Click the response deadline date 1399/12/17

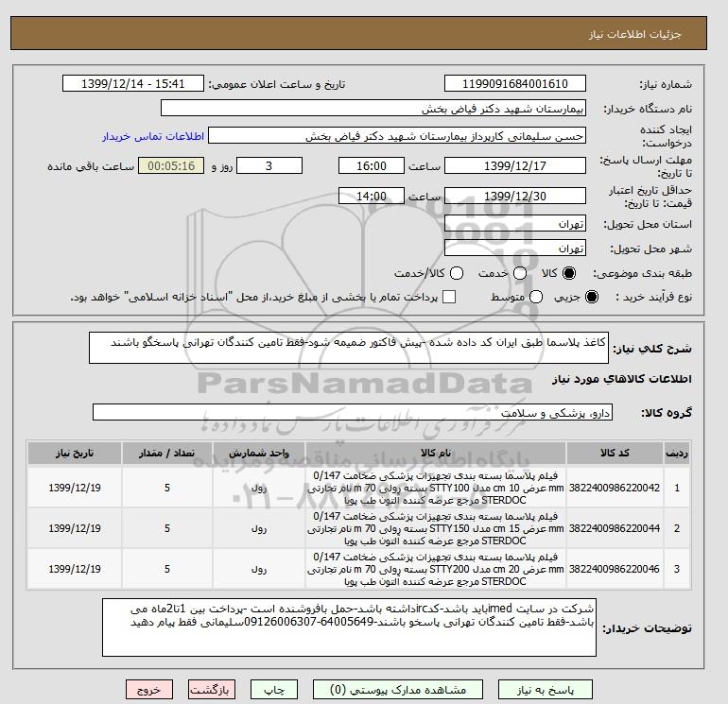(515, 165)
